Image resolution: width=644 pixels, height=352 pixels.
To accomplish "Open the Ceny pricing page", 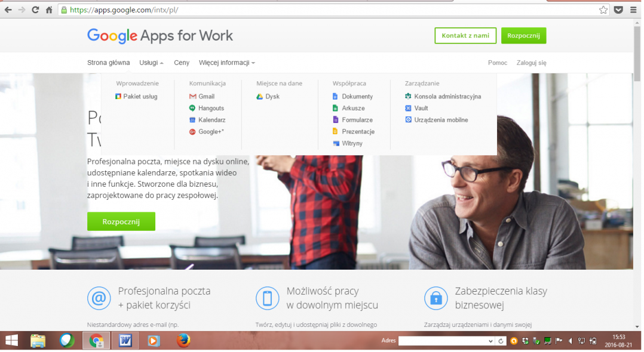I will click(182, 63).
